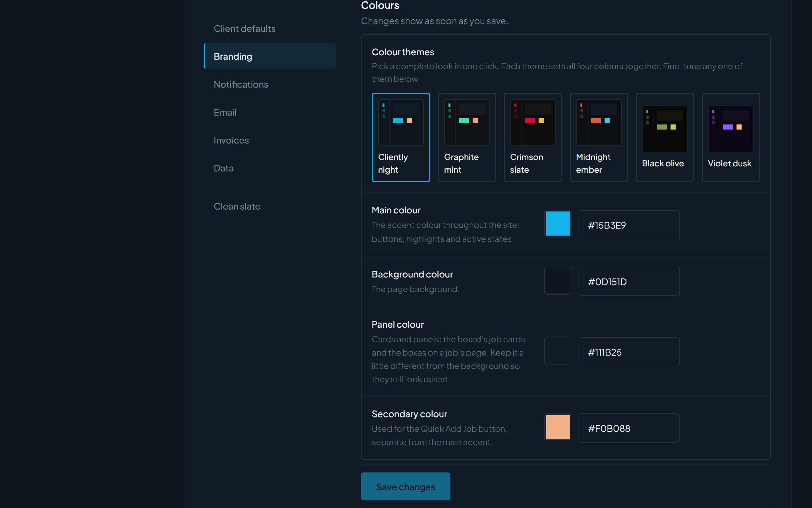Click the Main colour label
This screenshot has height=508, width=812.
coord(396,210)
